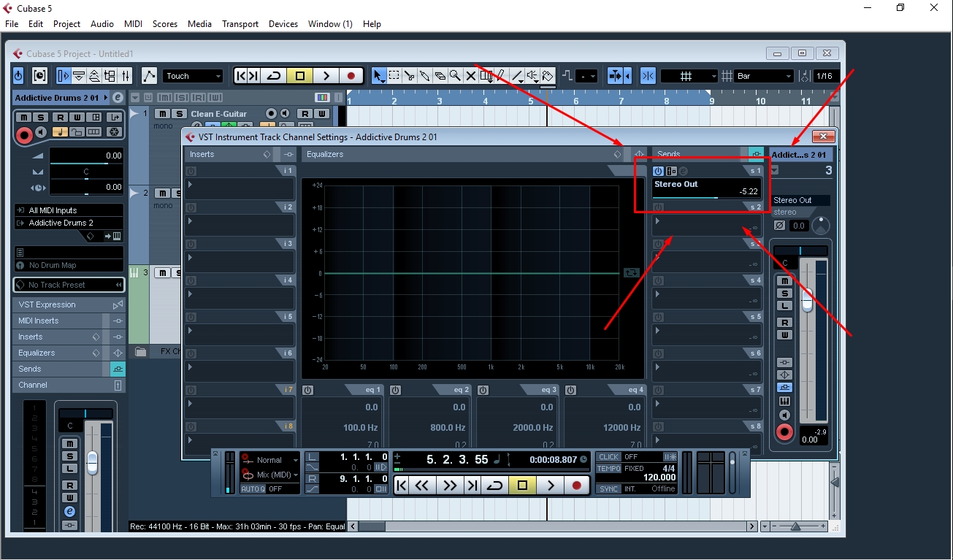Expand the Channel inspector section
953x560 pixels.
tap(69, 385)
